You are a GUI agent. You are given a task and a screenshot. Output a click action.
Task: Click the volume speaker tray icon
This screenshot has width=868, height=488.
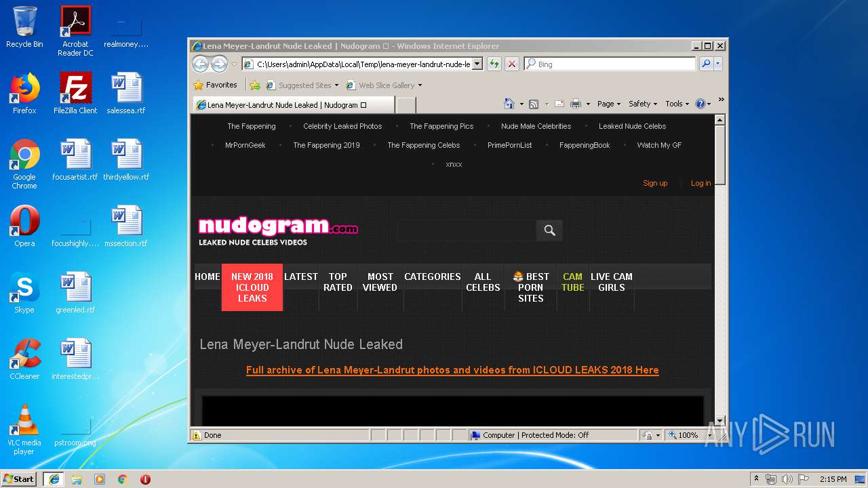click(787, 479)
